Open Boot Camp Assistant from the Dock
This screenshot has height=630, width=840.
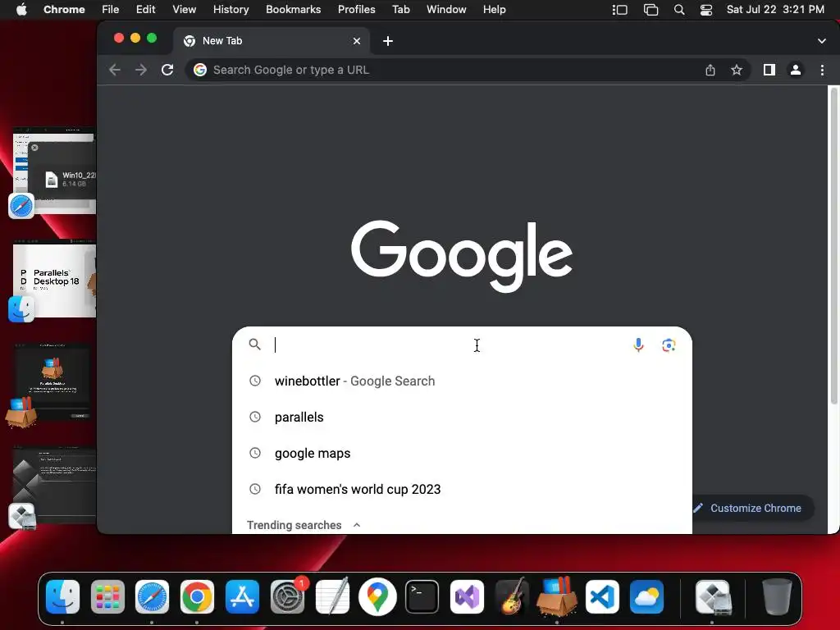713,597
